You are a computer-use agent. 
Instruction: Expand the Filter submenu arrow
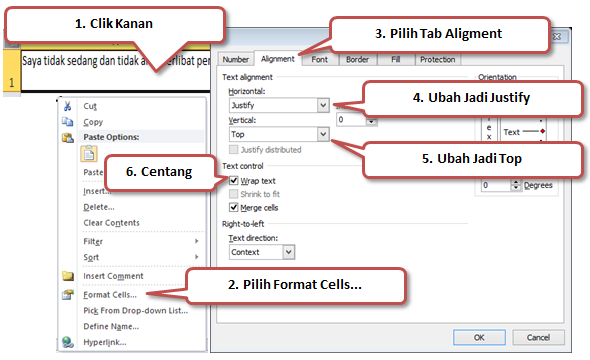click(x=196, y=241)
